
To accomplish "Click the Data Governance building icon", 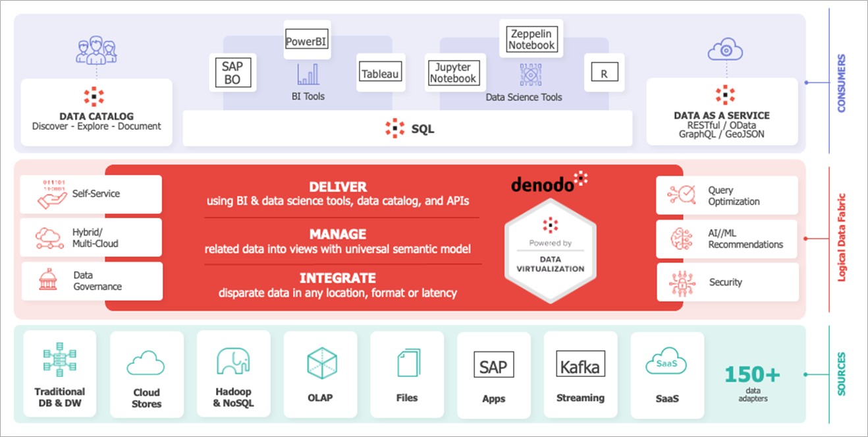I will tap(49, 281).
